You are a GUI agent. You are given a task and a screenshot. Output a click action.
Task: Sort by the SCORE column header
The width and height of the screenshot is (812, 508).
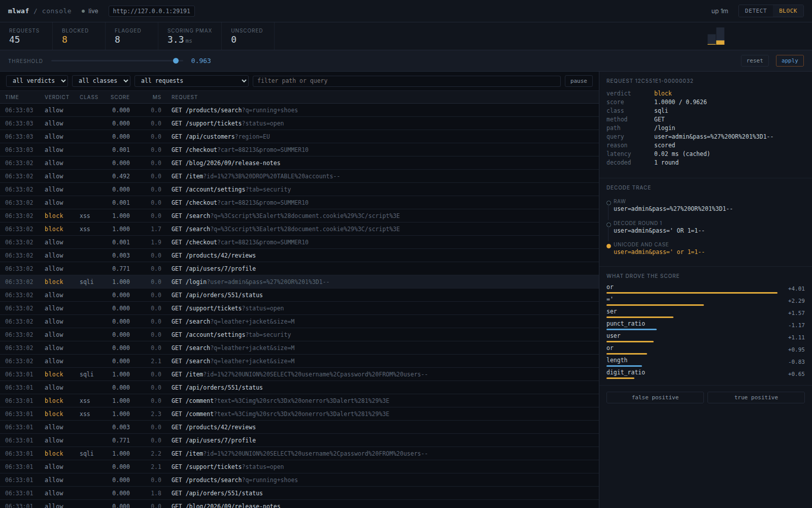(120, 97)
